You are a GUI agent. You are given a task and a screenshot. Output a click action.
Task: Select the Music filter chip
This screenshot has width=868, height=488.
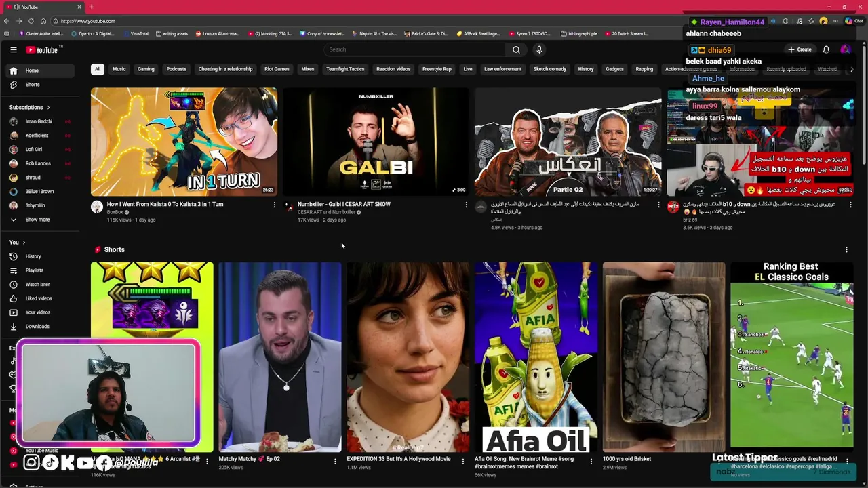(x=119, y=69)
